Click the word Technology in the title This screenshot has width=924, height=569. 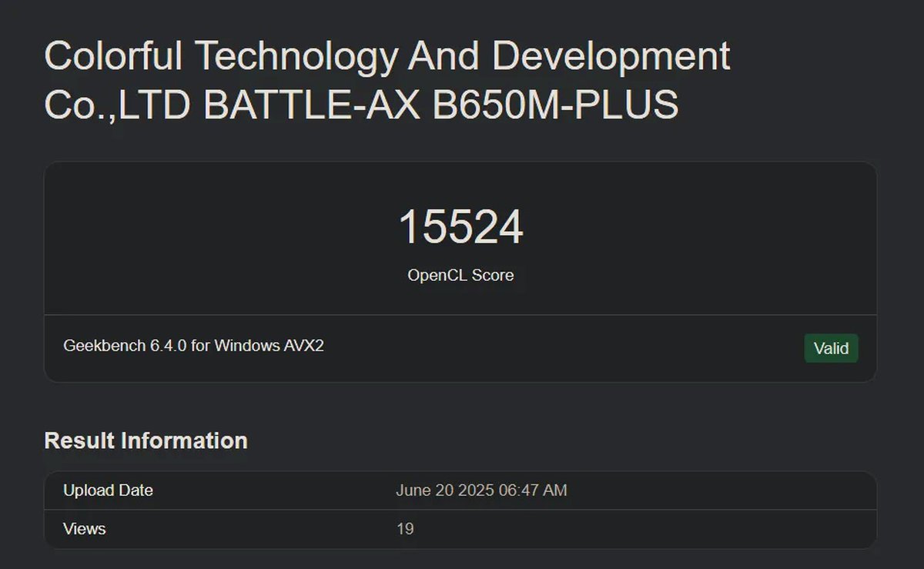(x=296, y=57)
